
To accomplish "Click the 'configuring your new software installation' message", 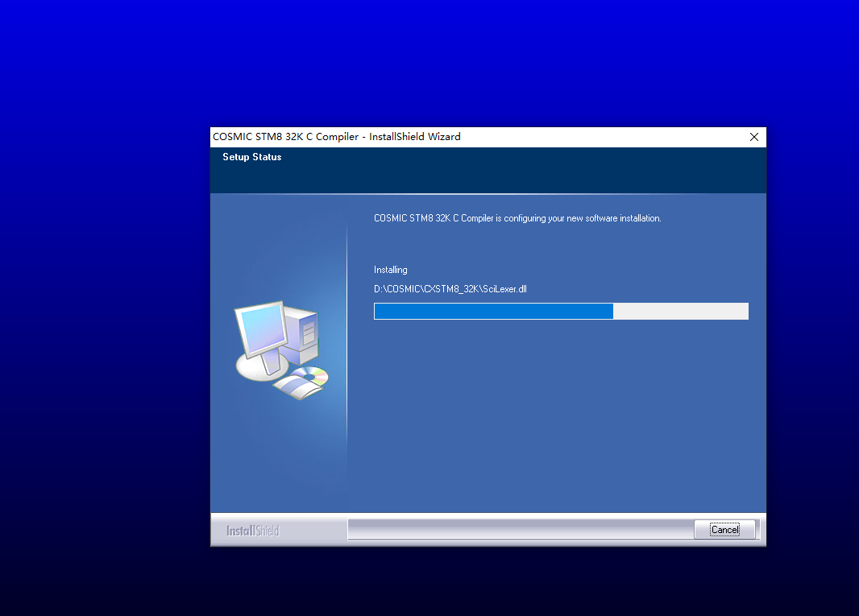I will [517, 218].
